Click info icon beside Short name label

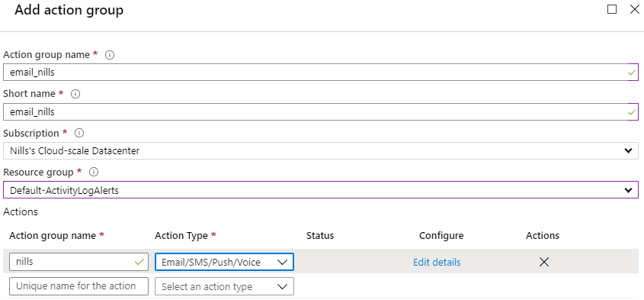75,94
